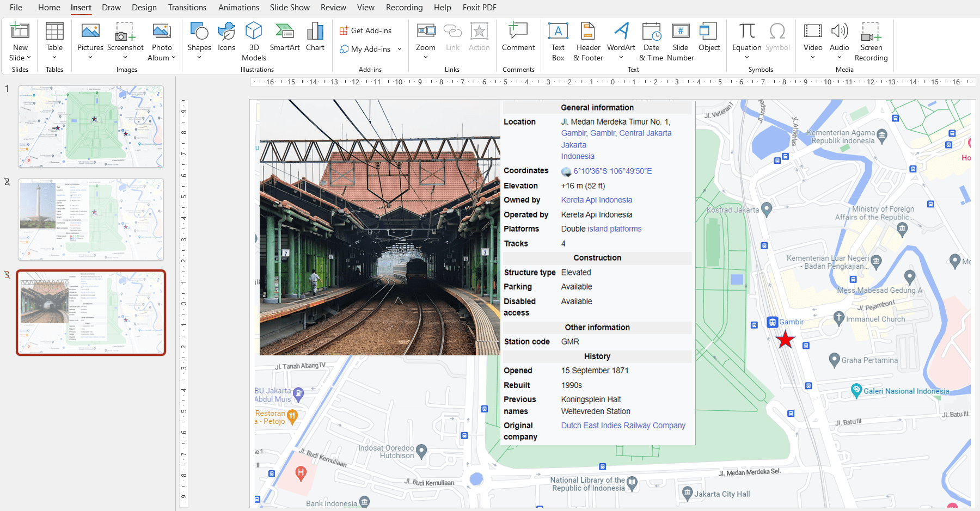Open the Animations tab
The image size is (980, 511).
[238, 8]
